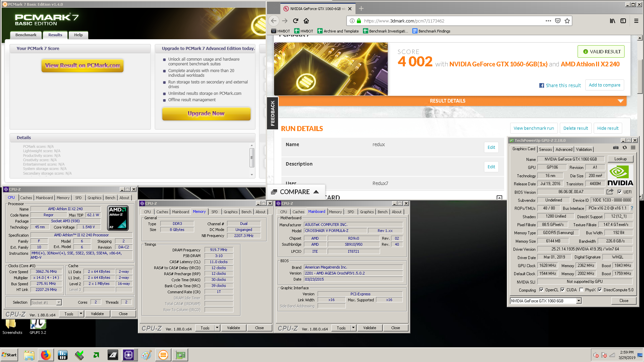The height and width of the screenshot is (362, 644).
Task: Open Tools dropdown arrow in CPU-Z CPU window
Action: click(81, 314)
